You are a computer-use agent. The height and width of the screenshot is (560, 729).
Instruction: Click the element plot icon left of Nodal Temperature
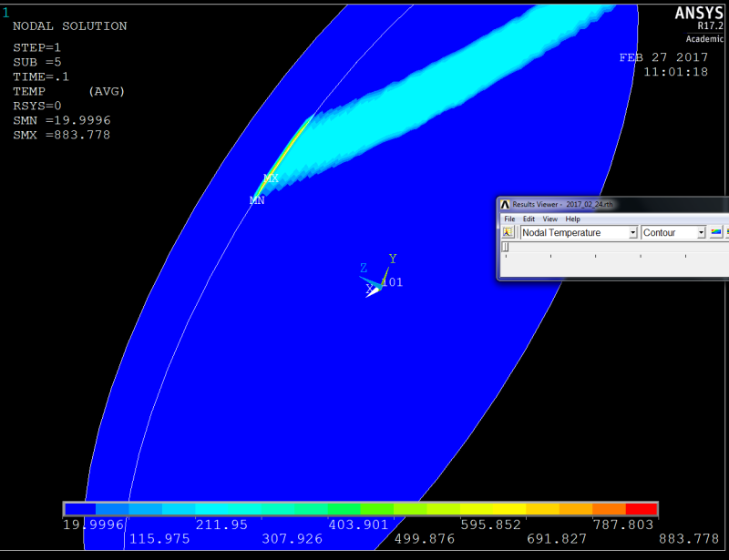[x=508, y=232]
